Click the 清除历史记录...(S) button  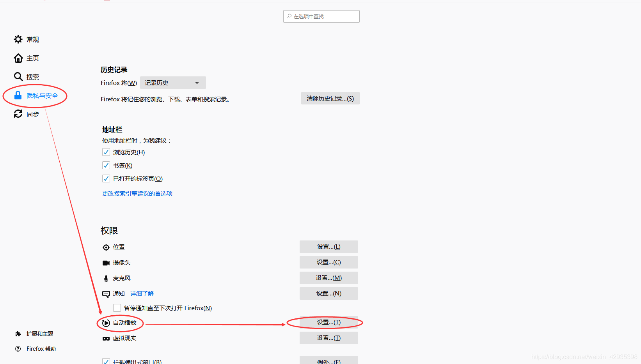coord(330,98)
